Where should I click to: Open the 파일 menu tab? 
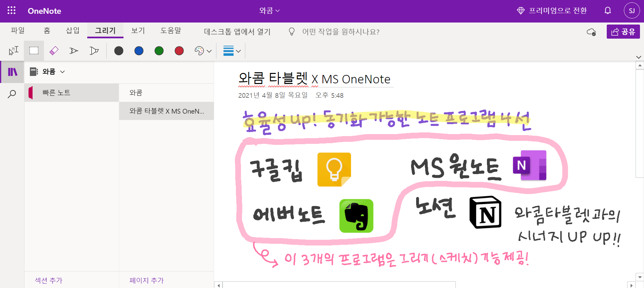click(18, 31)
